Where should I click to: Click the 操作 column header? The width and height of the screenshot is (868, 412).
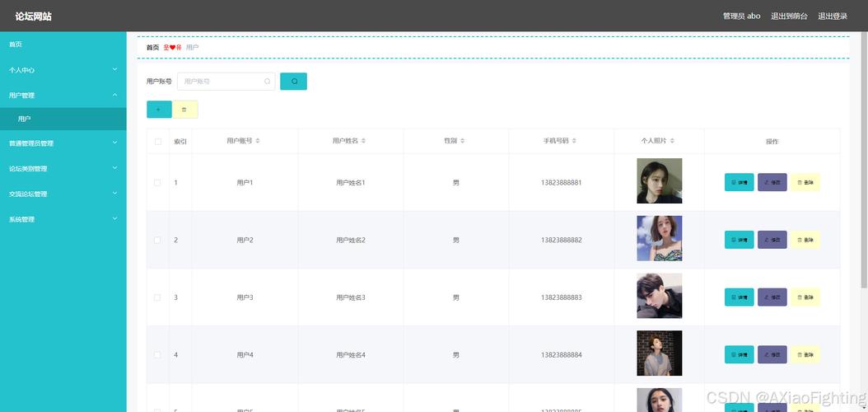pos(772,142)
